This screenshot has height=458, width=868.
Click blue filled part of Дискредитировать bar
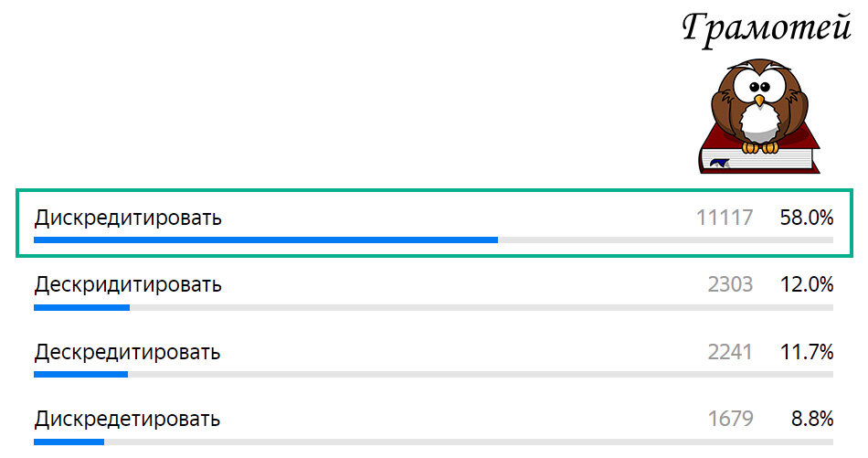[265, 240]
